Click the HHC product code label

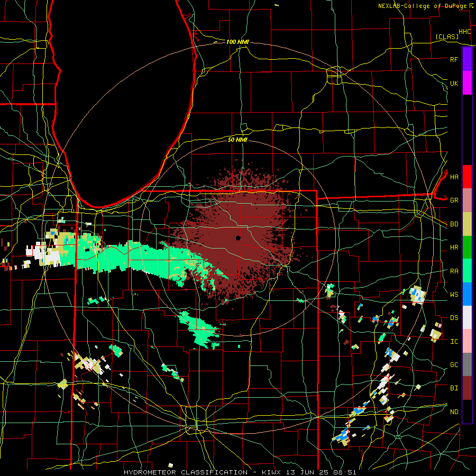point(464,32)
